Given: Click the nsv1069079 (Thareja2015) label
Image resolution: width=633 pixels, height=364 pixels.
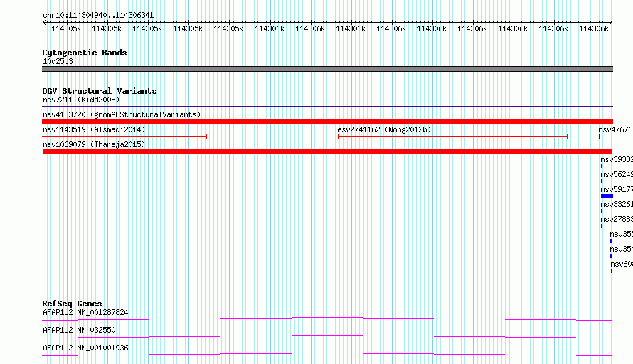Looking at the screenshot, I should pyautogui.click(x=94, y=144).
